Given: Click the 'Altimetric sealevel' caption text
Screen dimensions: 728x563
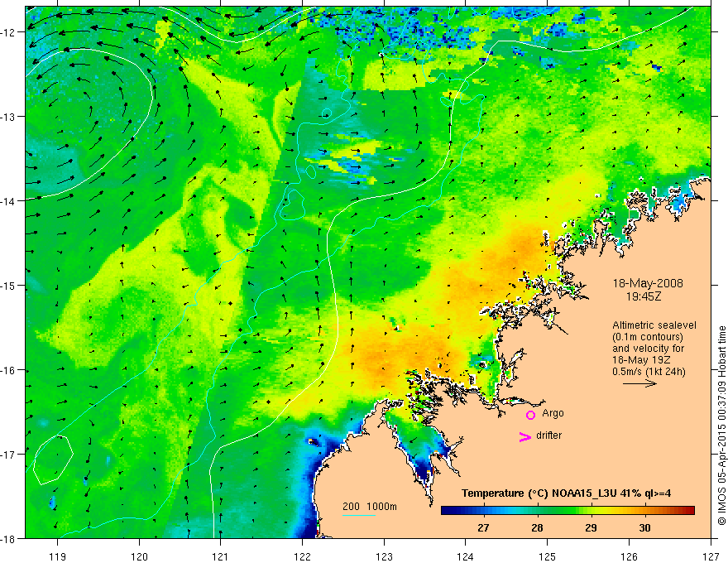Looking at the screenshot, I should tap(654, 325).
